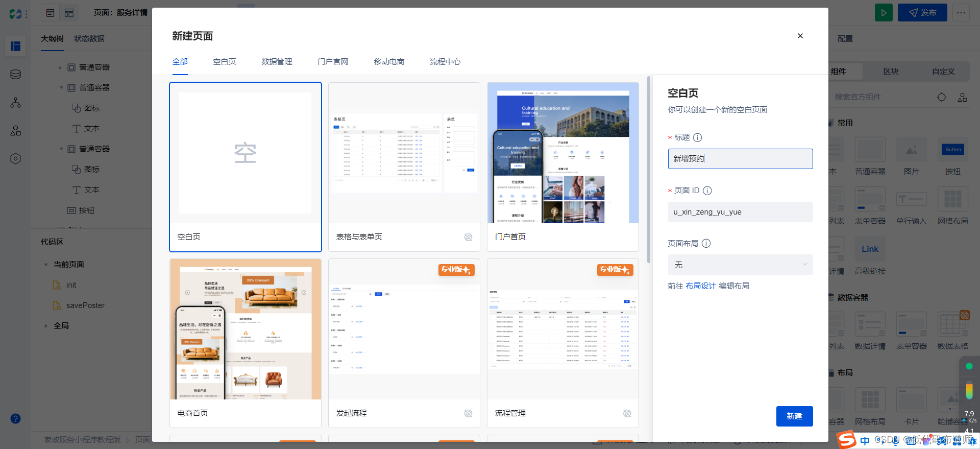Viewport: 980px width, 449px height.
Task: Open the workflow sidebar icon
Action: (16, 103)
